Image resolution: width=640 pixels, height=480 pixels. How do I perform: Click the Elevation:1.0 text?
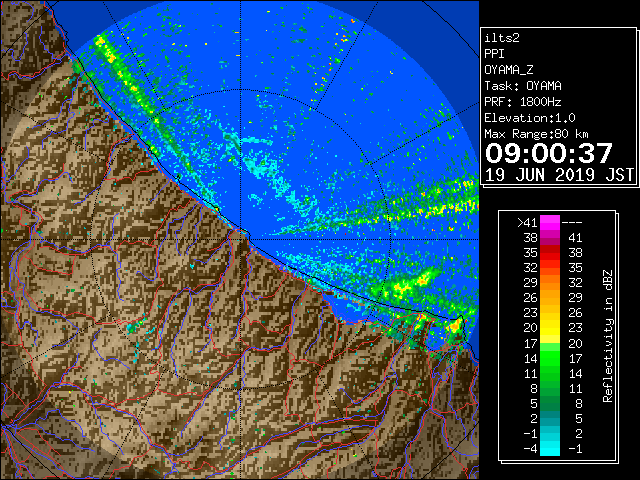(x=530, y=118)
